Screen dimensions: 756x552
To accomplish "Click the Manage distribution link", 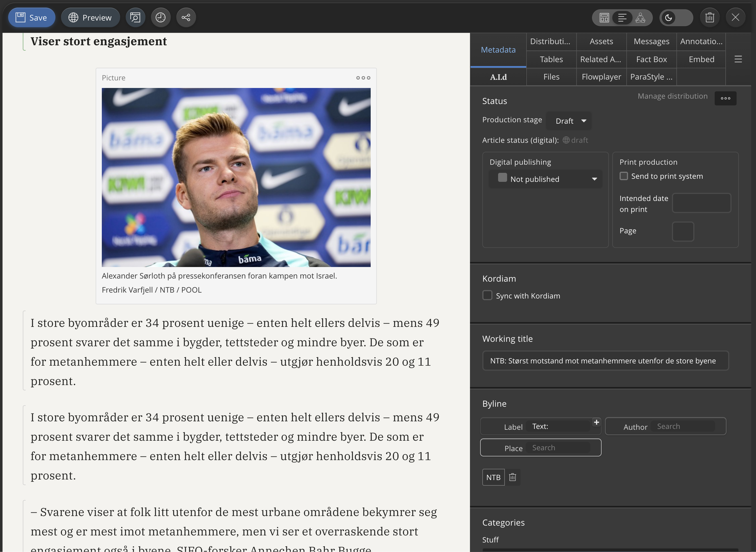I will (x=672, y=96).
